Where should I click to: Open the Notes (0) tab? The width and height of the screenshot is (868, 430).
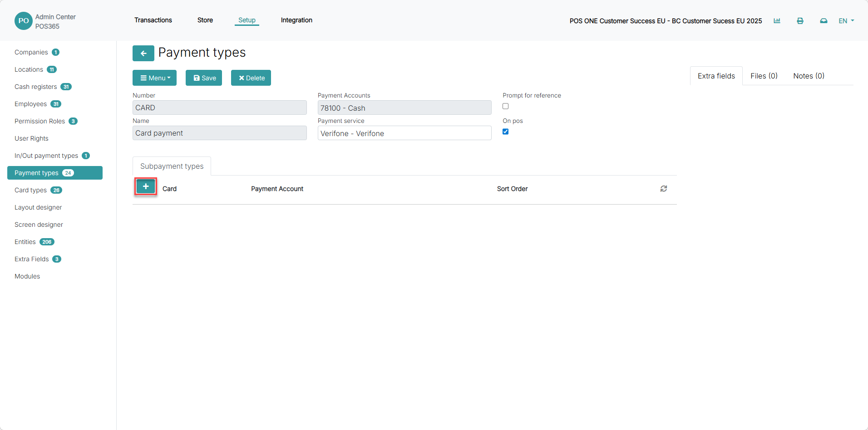tap(809, 76)
